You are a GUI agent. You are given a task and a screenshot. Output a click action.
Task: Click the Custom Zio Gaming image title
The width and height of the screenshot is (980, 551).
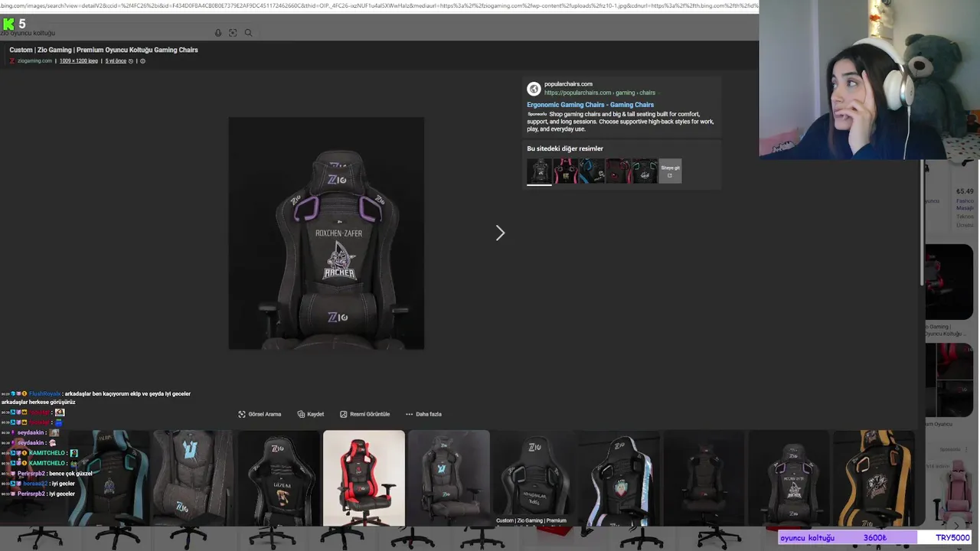point(103,50)
